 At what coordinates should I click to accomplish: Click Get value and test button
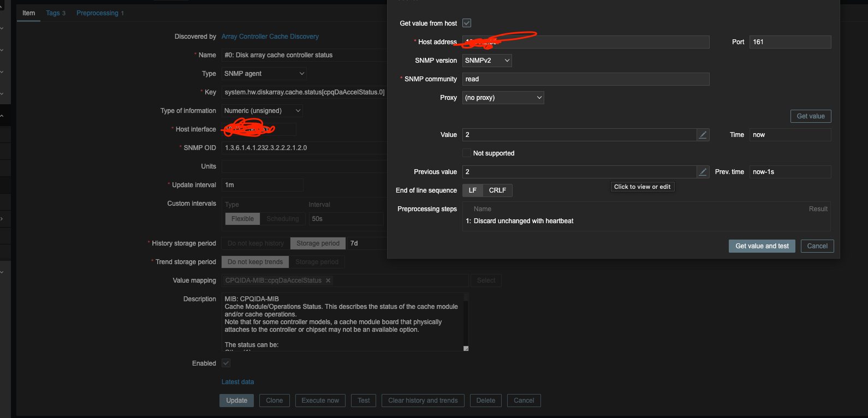762,246
